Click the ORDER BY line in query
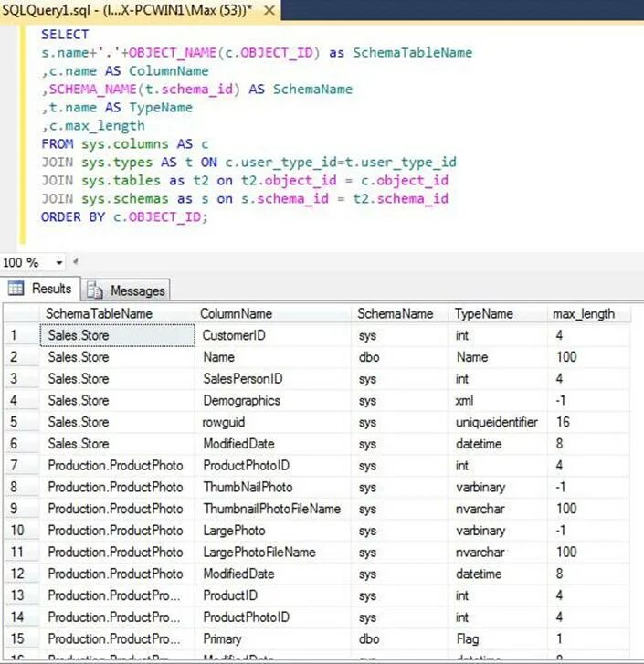 coord(124,217)
